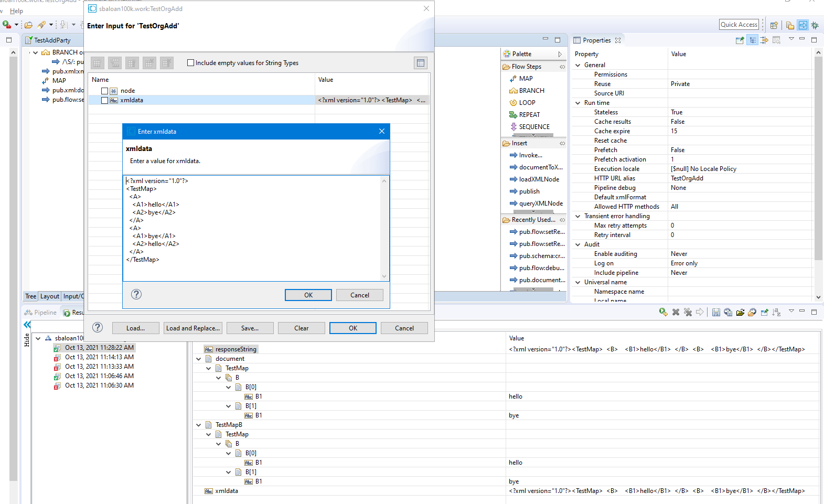Remove selected result with X icon
Image resolution: width=824 pixels, height=504 pixels.
676,312
